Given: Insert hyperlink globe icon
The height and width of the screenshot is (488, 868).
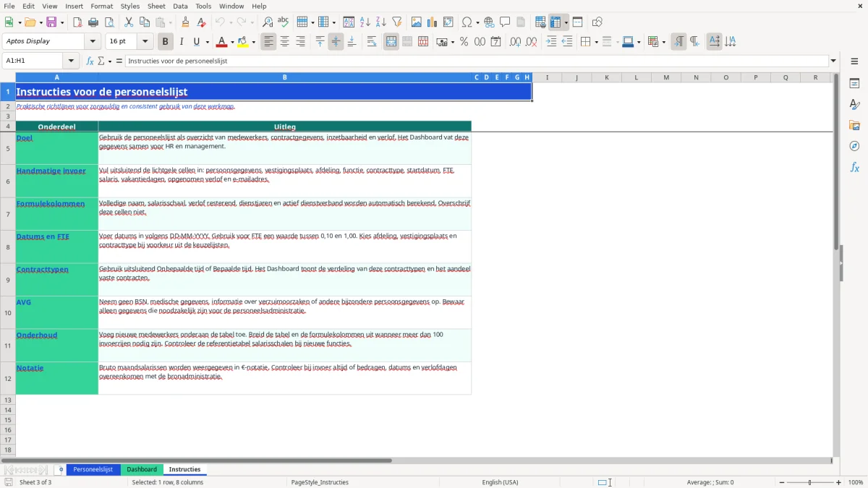Looking at the screenshot, I should 489,22.
